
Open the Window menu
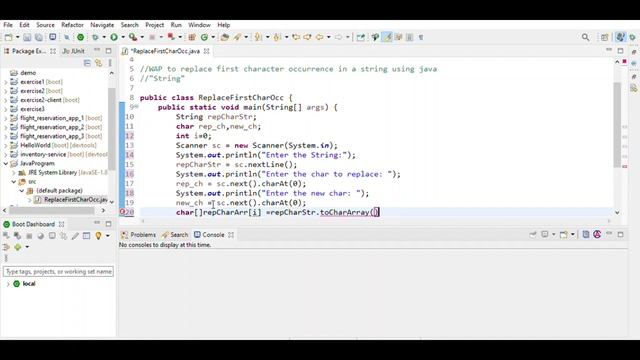coord(199,25)
